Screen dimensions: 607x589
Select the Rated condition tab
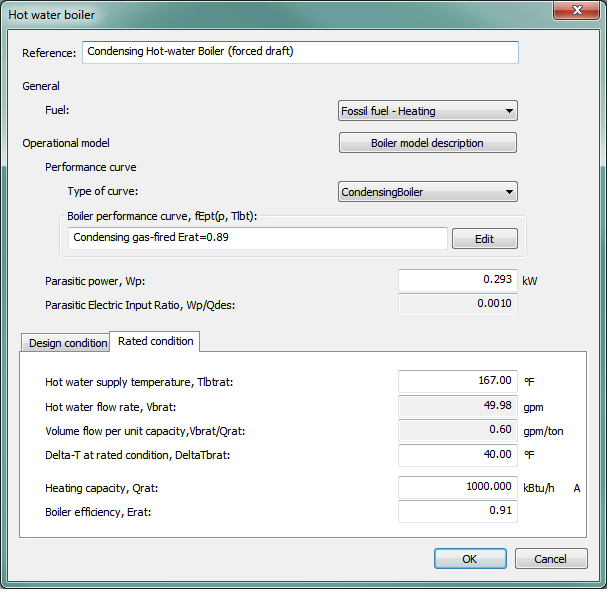point(154,342)
